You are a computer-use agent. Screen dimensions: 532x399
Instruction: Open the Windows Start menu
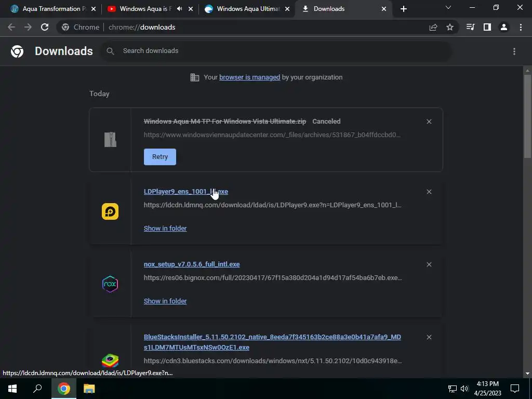[x=12, y=389]
